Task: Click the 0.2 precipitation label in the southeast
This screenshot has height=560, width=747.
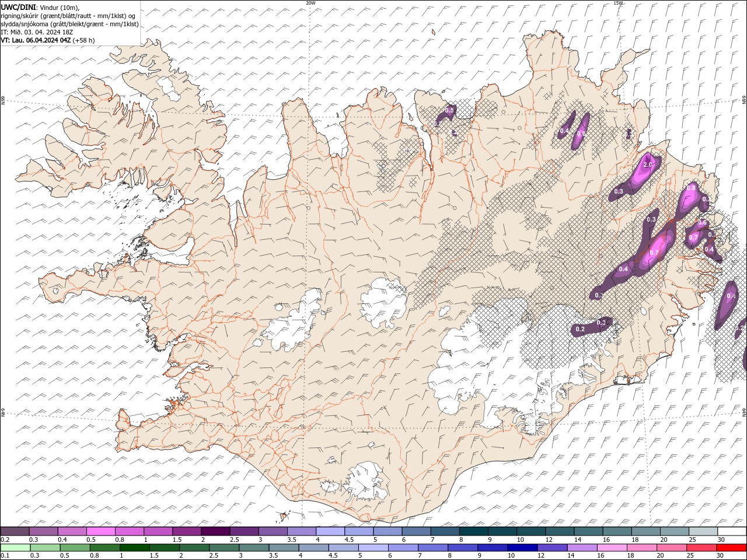Action: click(580, 330)
